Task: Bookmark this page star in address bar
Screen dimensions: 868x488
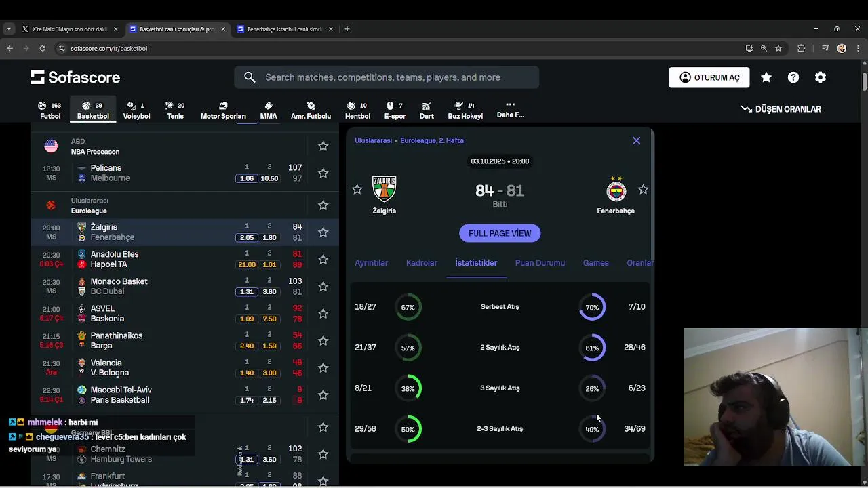Action: point(778,48)
